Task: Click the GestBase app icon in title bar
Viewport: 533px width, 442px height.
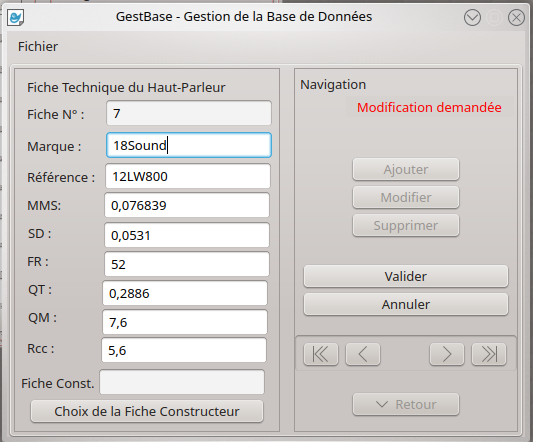Action: click(16, 17)
